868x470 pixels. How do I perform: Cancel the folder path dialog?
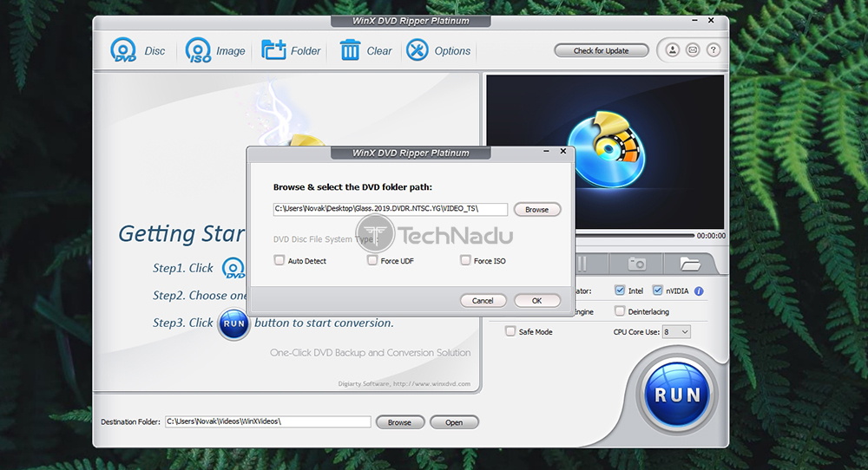point(483,301)
